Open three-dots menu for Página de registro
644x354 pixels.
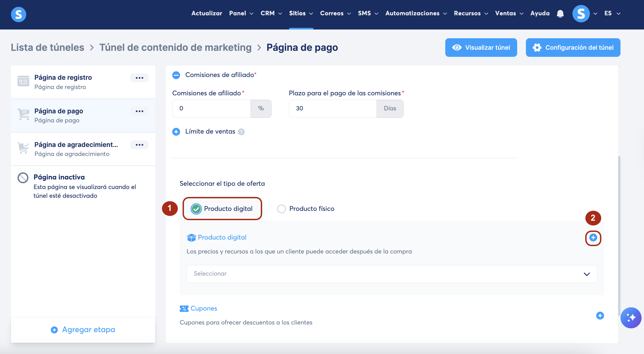tap(139, 78)
